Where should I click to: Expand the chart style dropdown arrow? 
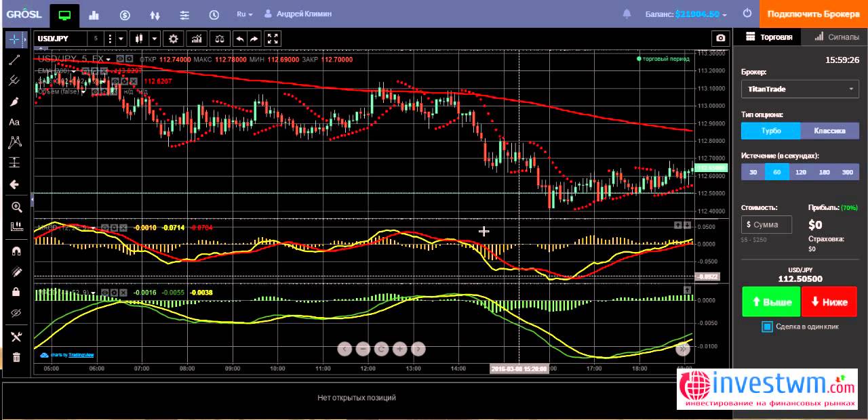pyautogui.click(x=155, y=39)
